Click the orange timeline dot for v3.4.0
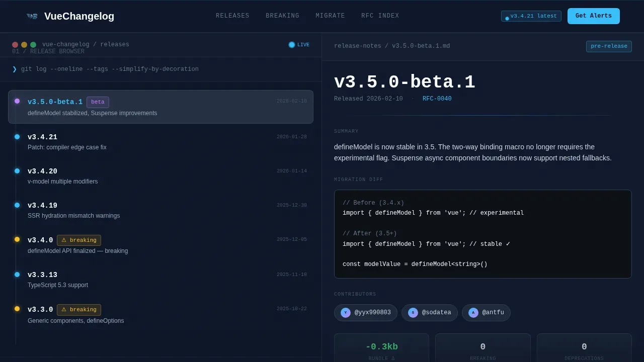 (17, 239)
